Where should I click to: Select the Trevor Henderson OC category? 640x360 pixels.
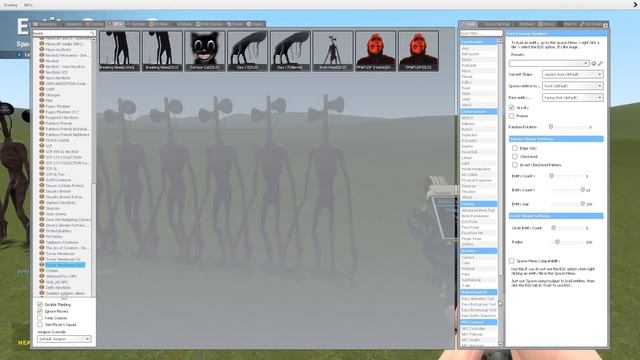click(63, 259)
